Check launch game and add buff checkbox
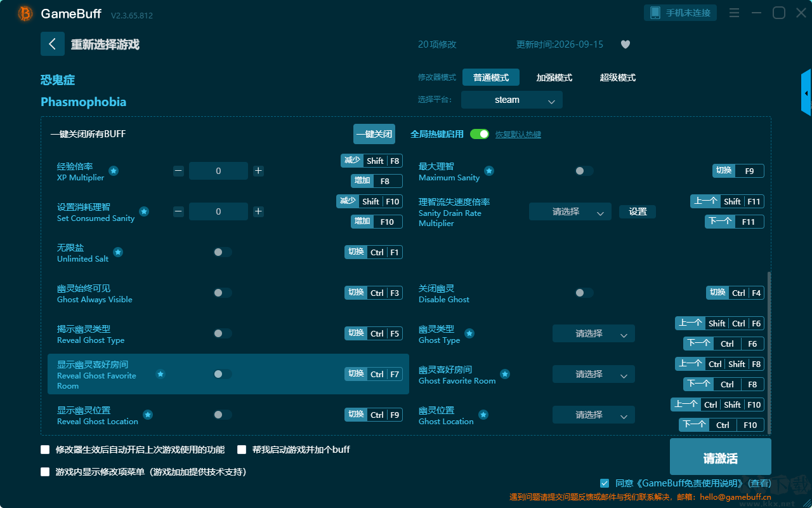The width and height of the screenshot is (812, 508). pyautogui.click(x=242, y=450)
